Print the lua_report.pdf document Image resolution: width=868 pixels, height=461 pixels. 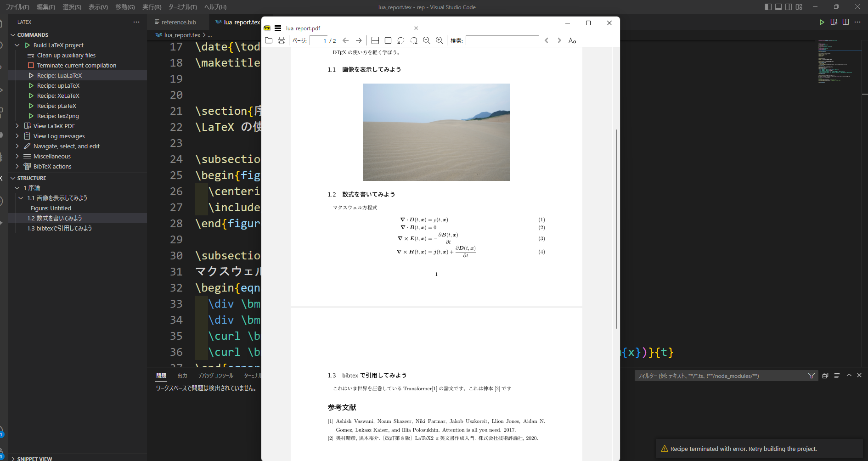click(x=282, y=40)
